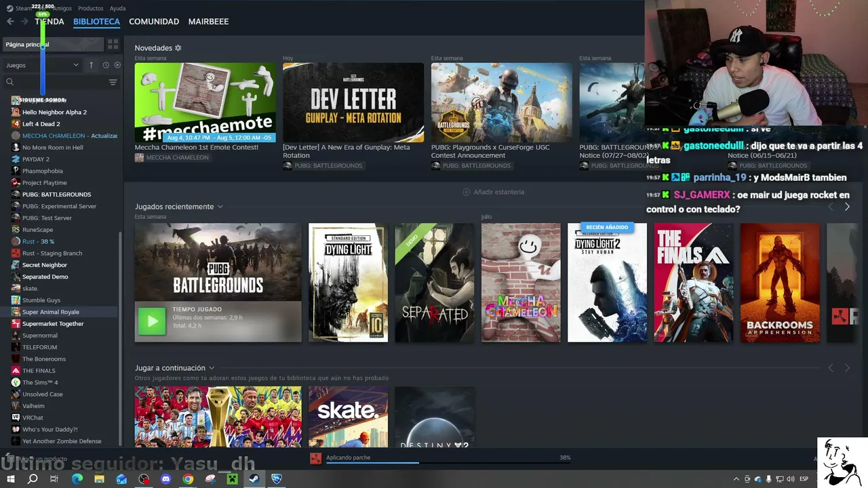
Task: Go forward with the right arrow
Action: tap(24, 22)
